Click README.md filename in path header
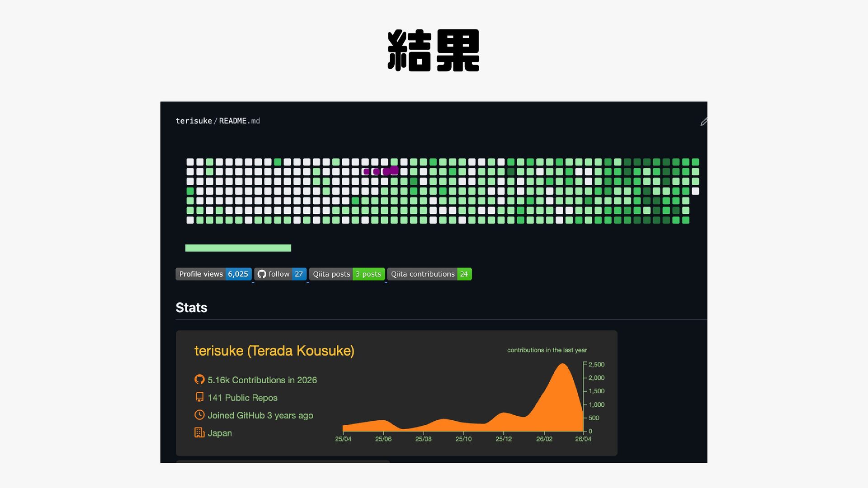Image resolution: width=868 pixels, height=488 pixels. pyautogui.click(x=239, y=121)
